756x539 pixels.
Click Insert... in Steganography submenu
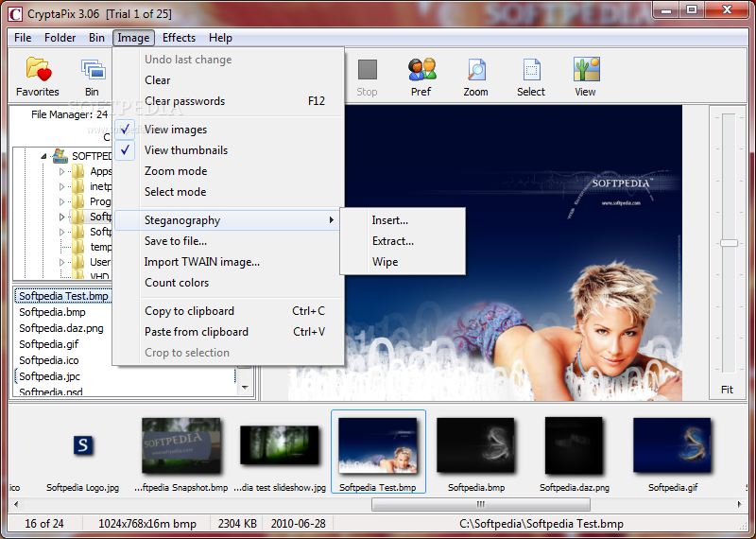[404, 220]
